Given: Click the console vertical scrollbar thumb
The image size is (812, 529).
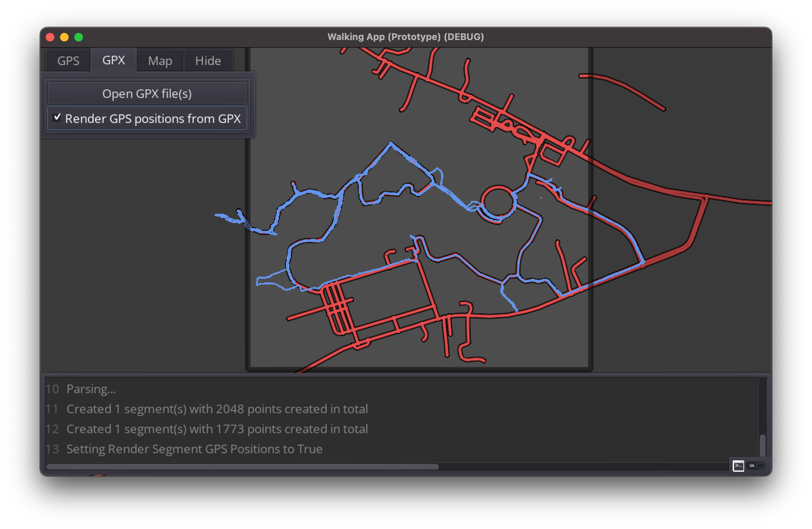Looking at the screenshot, I should (x=763, y=445).
